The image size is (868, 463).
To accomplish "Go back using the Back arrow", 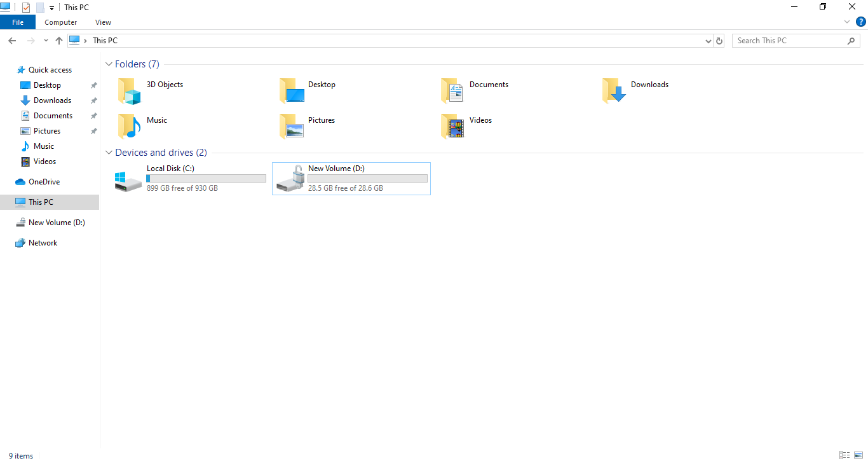I will (x=12, y=41).
